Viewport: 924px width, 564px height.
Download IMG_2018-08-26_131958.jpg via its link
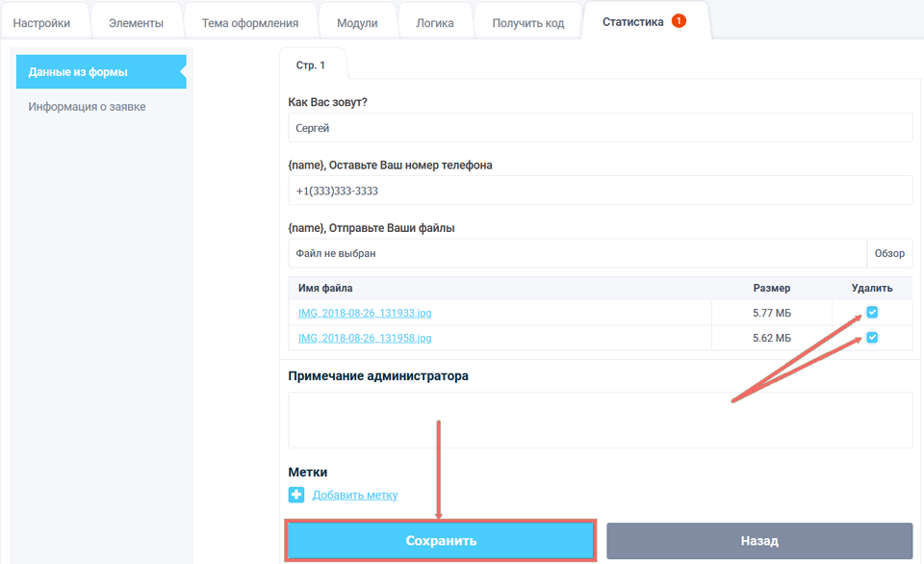click(364, 337)
